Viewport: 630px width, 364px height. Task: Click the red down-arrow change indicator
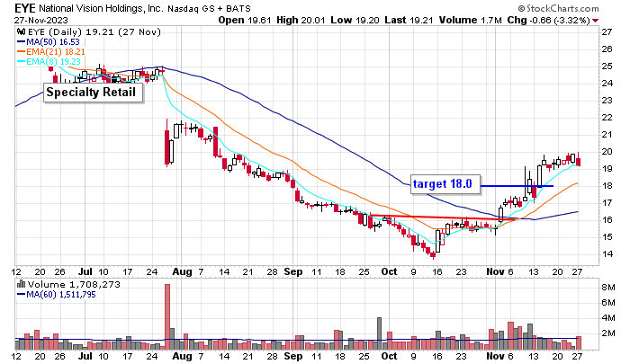coord(595,21)
